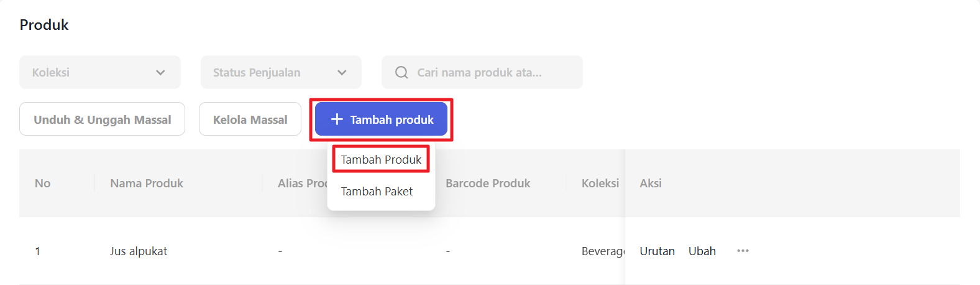This screenshot has width=980, height=285.
Task: Click the No column header
Action: pos(42,184)
